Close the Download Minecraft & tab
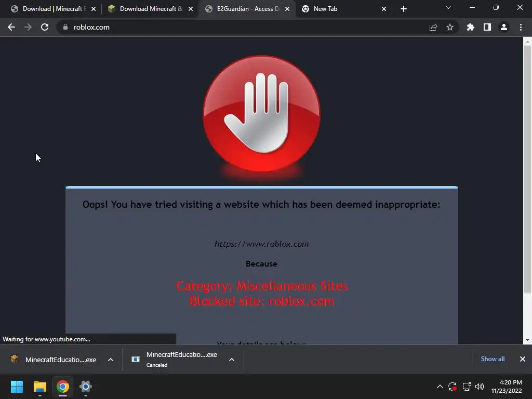The width and height of the screenshot is (532, 399). 191,9
